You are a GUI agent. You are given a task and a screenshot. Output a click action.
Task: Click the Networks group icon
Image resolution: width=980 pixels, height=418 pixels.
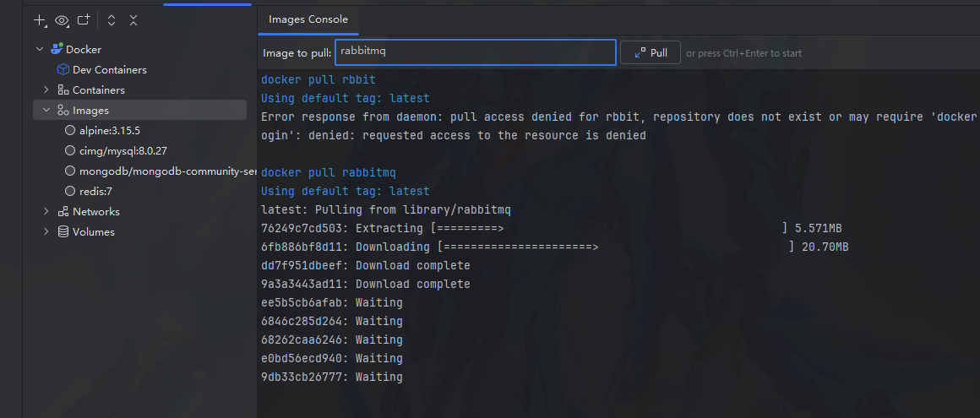pos(63,212)
